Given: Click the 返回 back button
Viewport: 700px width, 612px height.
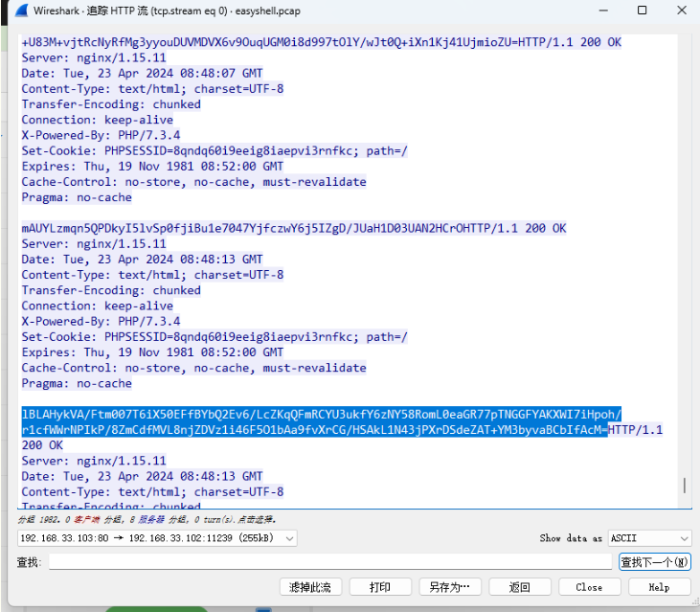Looking at the screenshot, I should [x=520, y=587].
